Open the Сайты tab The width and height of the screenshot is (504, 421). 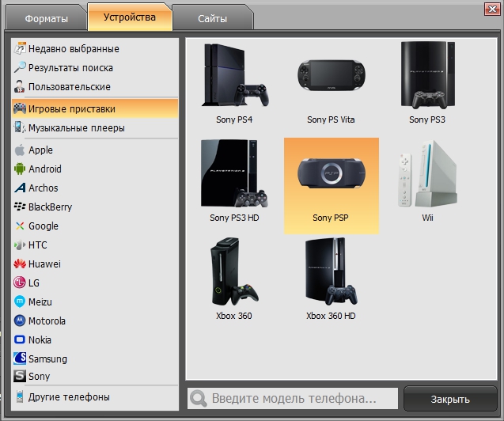click(x=213, y=18)
